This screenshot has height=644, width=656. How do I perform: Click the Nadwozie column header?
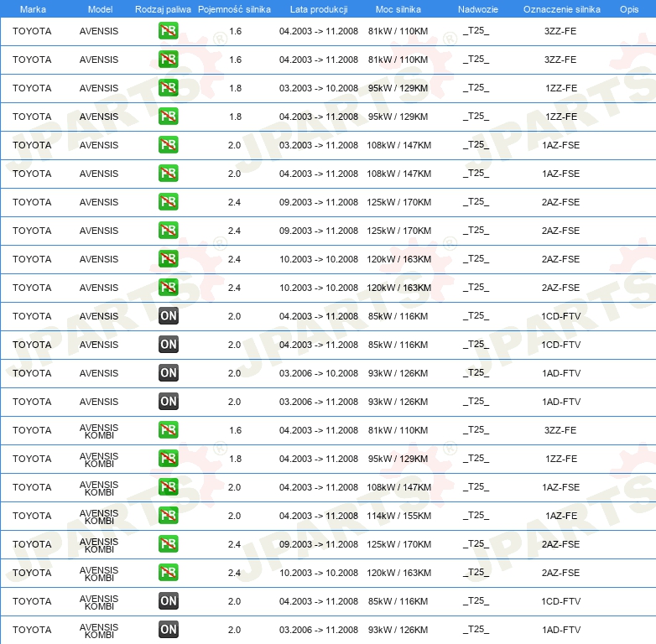[478, 9]
